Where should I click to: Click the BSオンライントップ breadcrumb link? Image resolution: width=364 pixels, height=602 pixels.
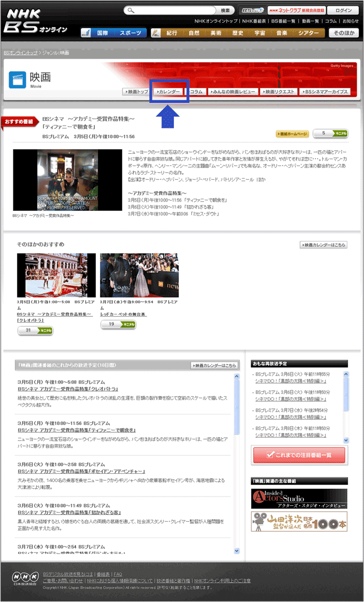pos(20,53)
